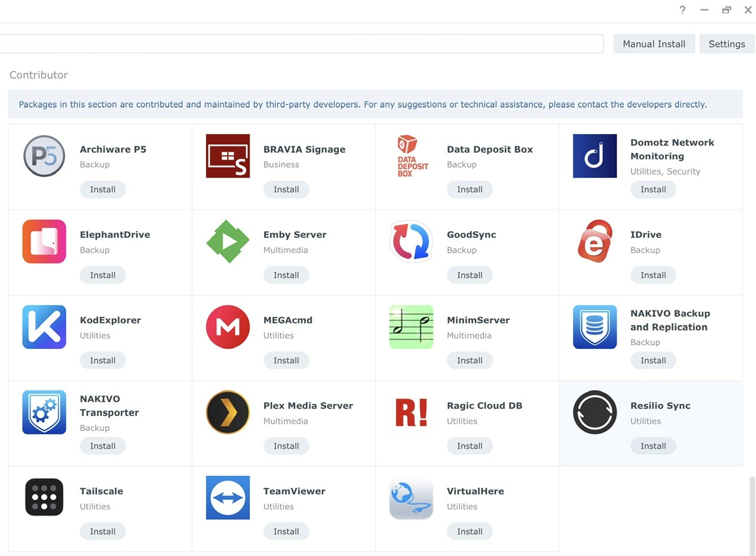Screen dimensions: 756x556
Task: Select the TeamViewer title text
Action: point(294,491)
